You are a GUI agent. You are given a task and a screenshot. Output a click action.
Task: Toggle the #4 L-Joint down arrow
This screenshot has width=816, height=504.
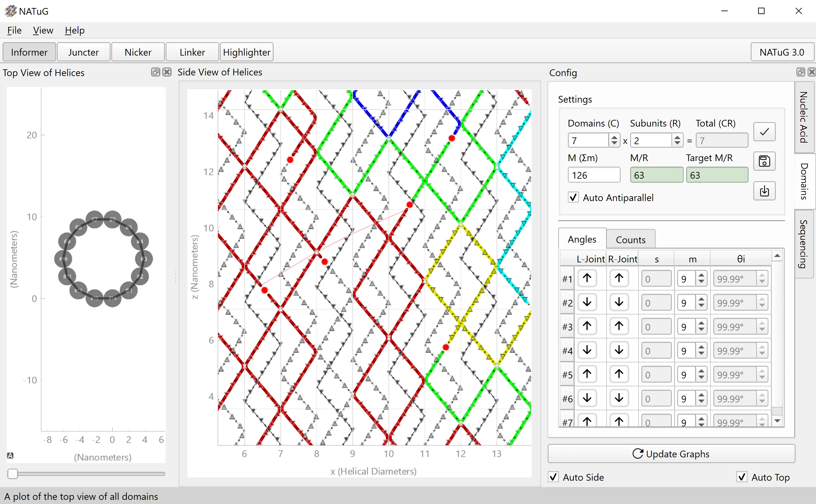tap(587, 350)
